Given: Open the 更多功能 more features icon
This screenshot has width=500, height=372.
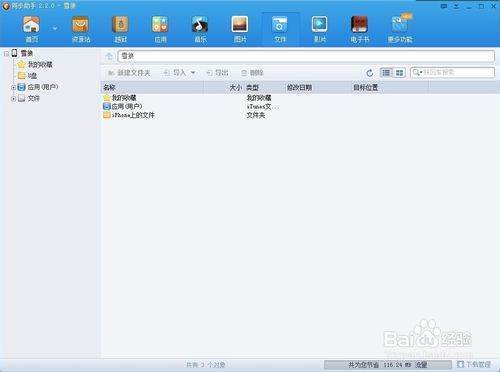Looking at the screenshot, I should click(400, 29).
